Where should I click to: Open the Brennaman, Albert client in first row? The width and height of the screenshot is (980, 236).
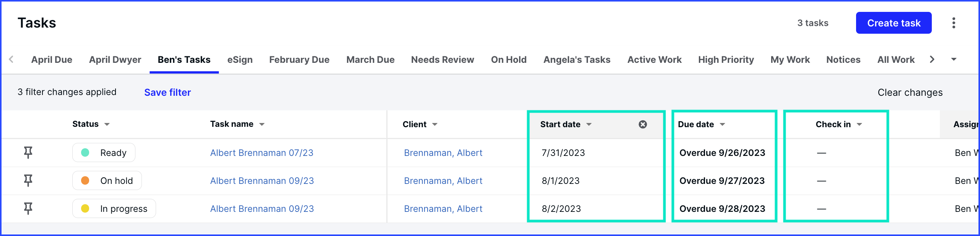point(443,152)
